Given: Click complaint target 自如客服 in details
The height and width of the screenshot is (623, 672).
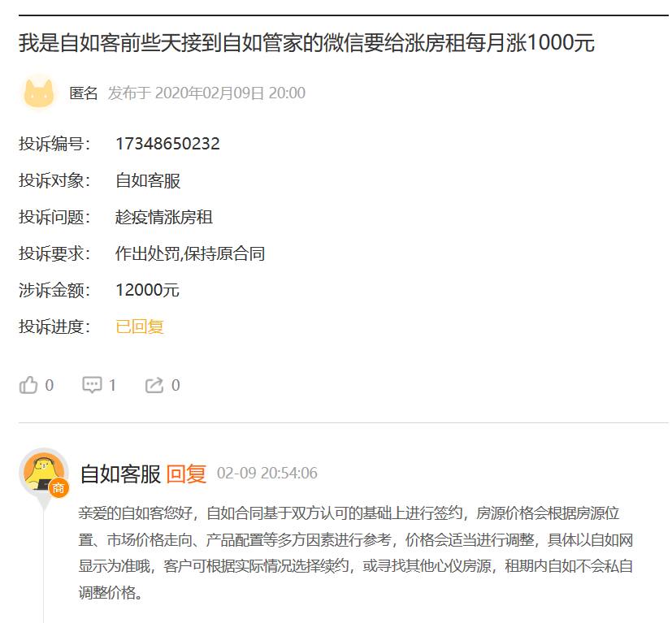Looking at the screenshot, I should [148, 180].
